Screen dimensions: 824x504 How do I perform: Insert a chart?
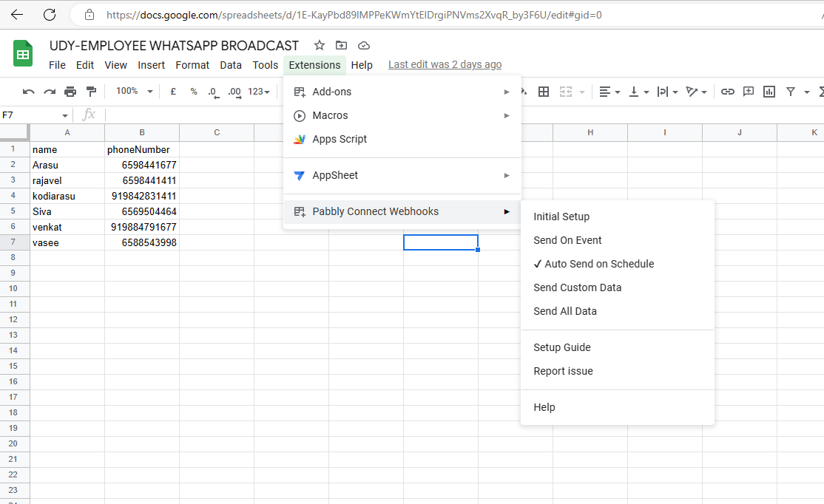[x=769, y=92]
